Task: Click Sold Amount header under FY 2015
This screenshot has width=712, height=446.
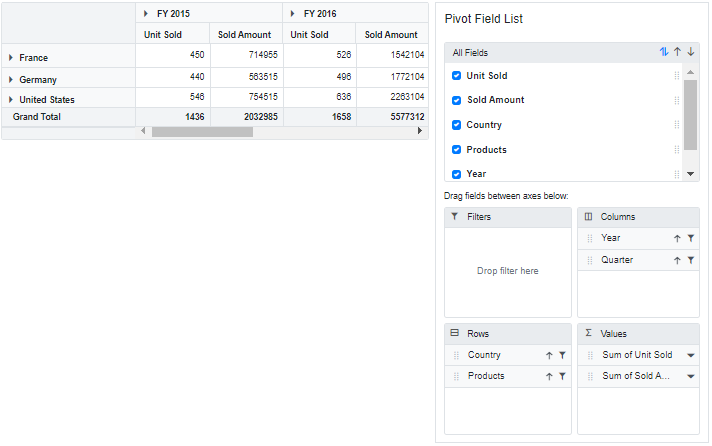Action: (x=247, y=35)
